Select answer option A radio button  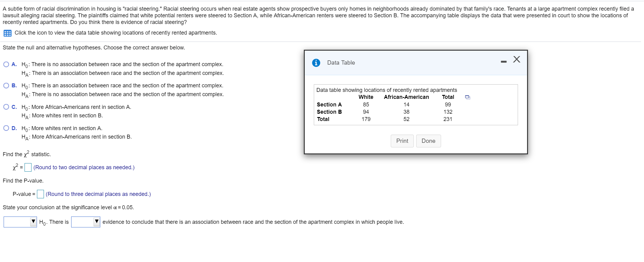click(6, 64)
